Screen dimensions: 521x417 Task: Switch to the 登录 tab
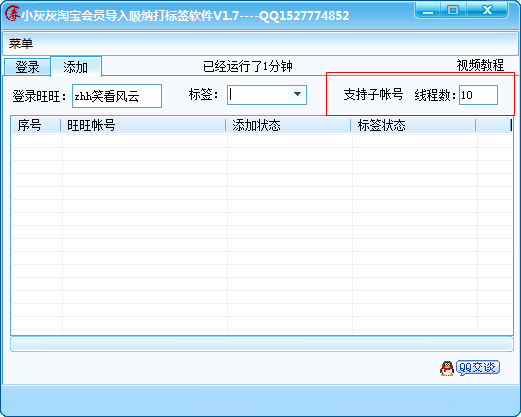click(27, 67)
